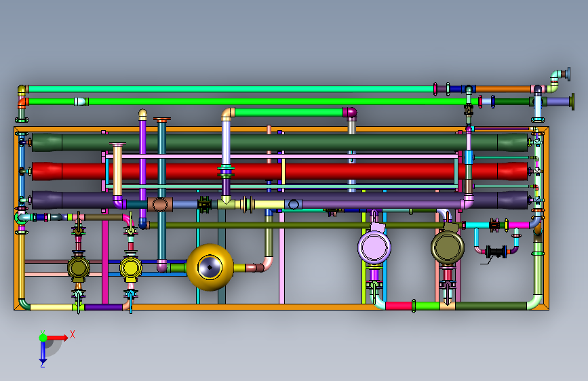
Task: Pick the hot pink pipe segment along bottom
Action: pyautogui.click(x=399, y=306)
